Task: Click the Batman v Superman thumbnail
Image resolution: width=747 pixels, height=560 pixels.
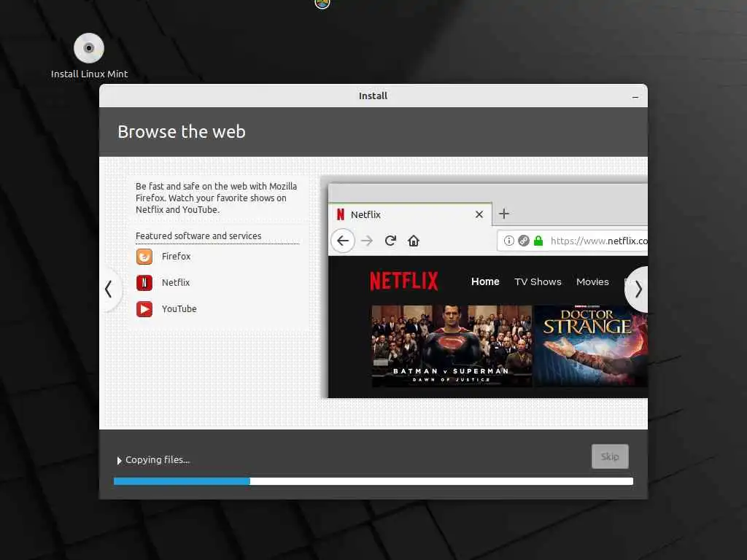Action: point(452,346)
